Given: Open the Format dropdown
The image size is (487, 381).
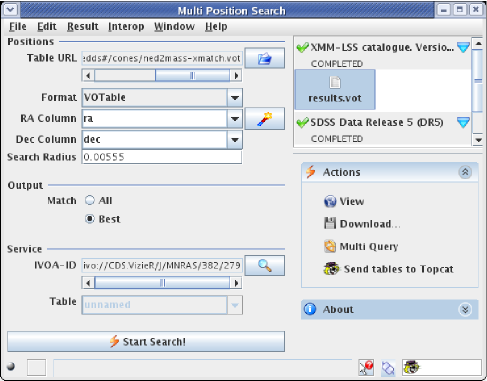Looking at the screenshot, I should (x=235, y=98).
